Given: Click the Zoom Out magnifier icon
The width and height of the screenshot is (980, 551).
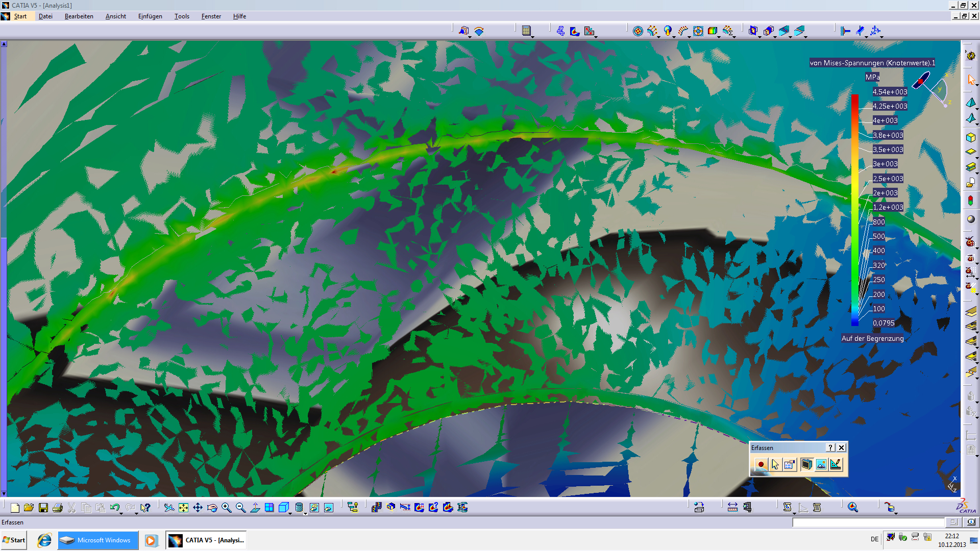Looking at the screenshot, I should click(240, 508).
